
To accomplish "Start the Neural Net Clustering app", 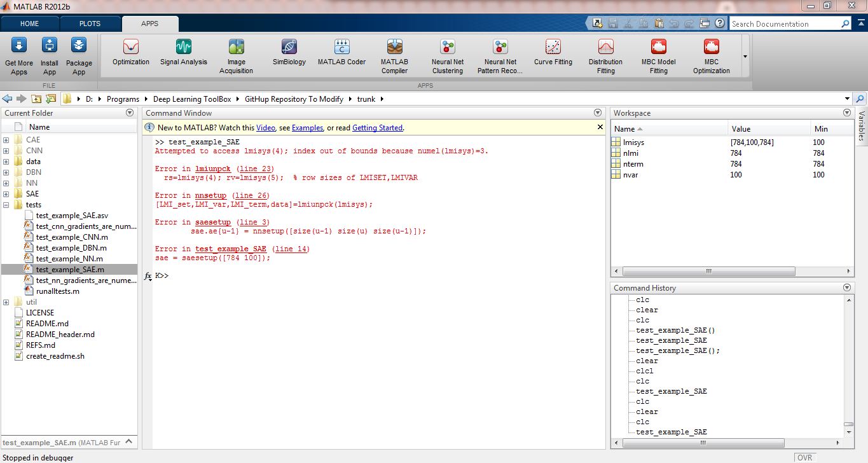I will 448,56.
